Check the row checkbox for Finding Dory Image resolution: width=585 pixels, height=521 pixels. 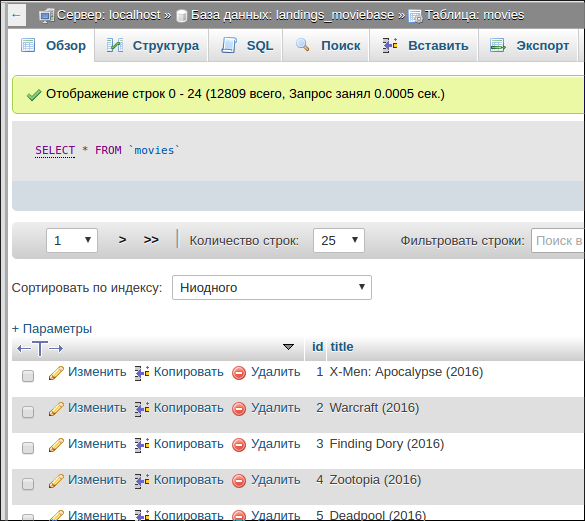tap(28, 448)
